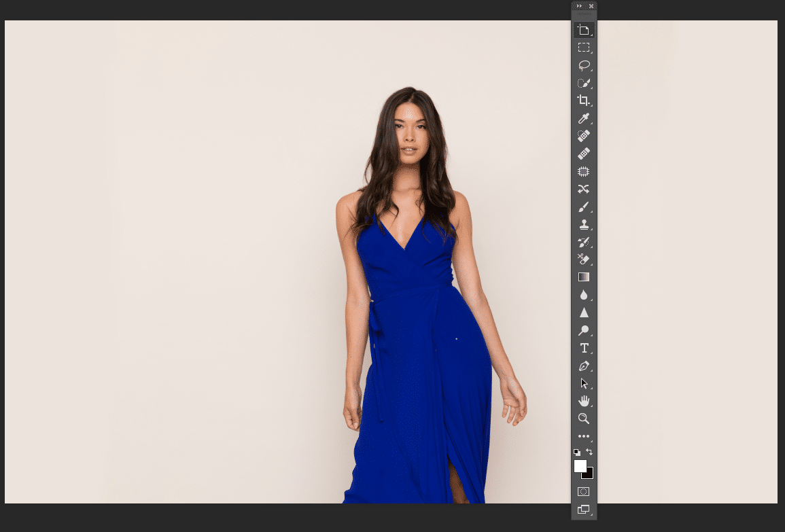The image size is (785, 532).
Task: Select the Zoom tool
Action: pos(583,419)
